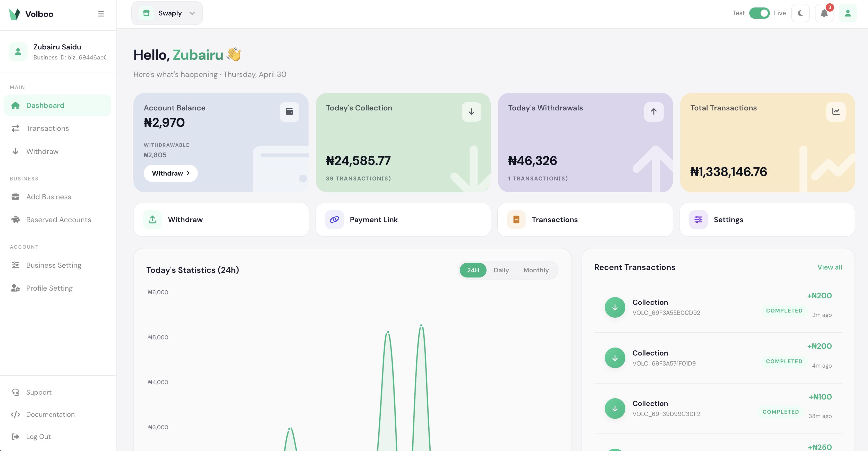Select the 24H statistics tab
This screenshot has height=451, width=868.
[x=473, y=270]
